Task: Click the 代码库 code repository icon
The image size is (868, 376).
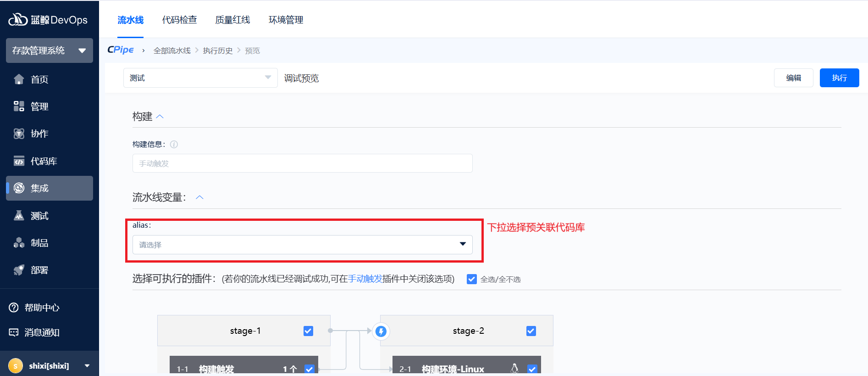Action: [x=19, y=161]
